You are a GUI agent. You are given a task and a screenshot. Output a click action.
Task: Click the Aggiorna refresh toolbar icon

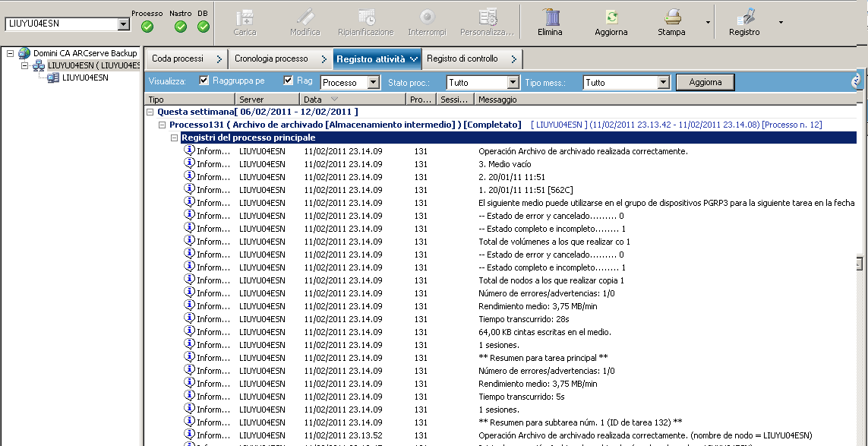coord(611,17)
